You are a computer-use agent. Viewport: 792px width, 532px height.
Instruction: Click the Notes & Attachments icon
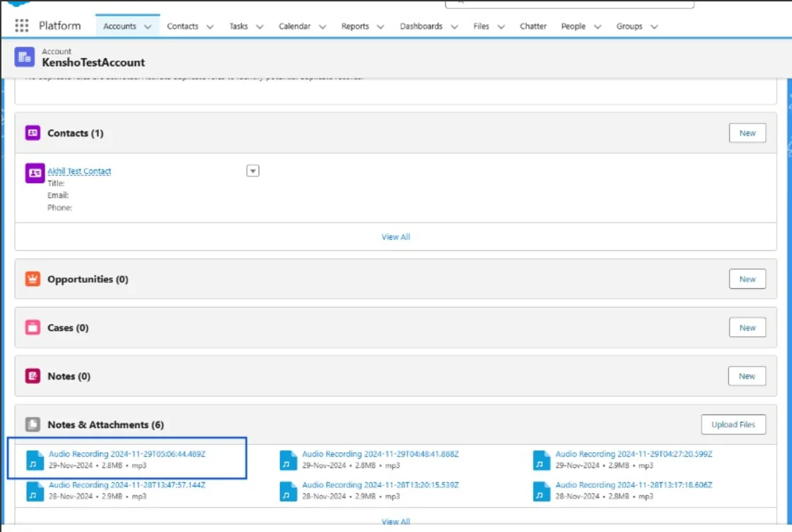33,425
